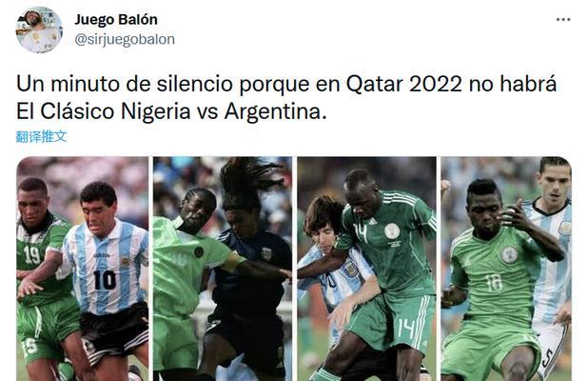This screenshot has width=588, height=381.
Task: Click number 18 on the green Nigeria jersey
Action: point(494,282)
